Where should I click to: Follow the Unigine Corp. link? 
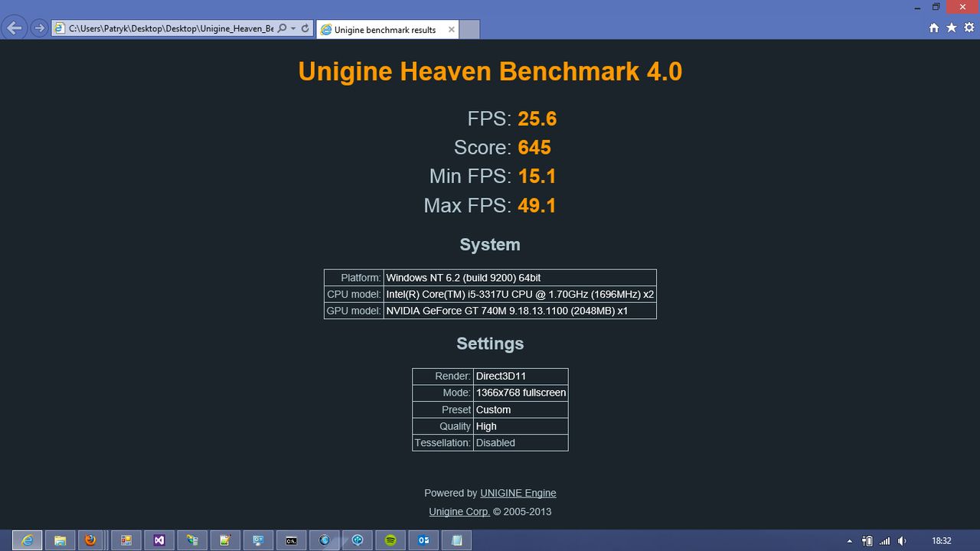tap(459, 511)
